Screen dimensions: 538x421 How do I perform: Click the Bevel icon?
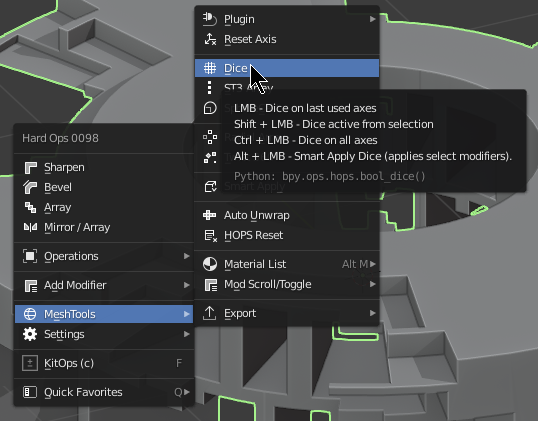click(x=30, y=187)
